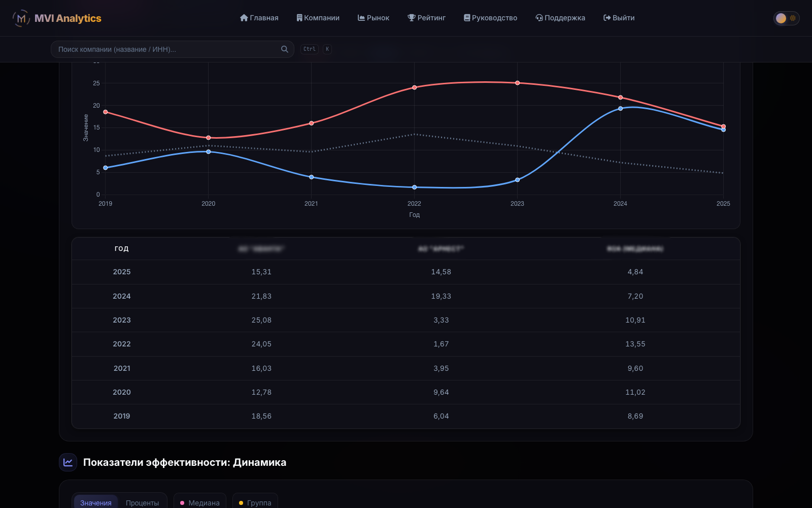Click the building icon beside Компании

click(x=299, y=18)
